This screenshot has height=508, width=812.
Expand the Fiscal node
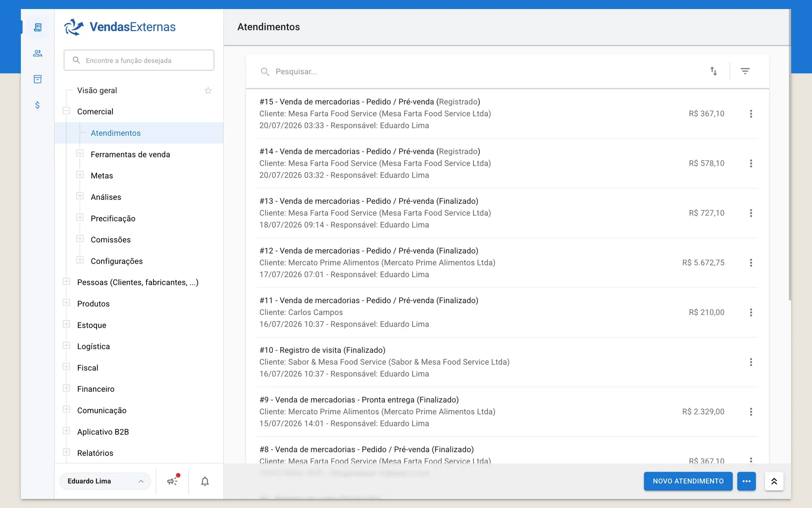(67, 367)
